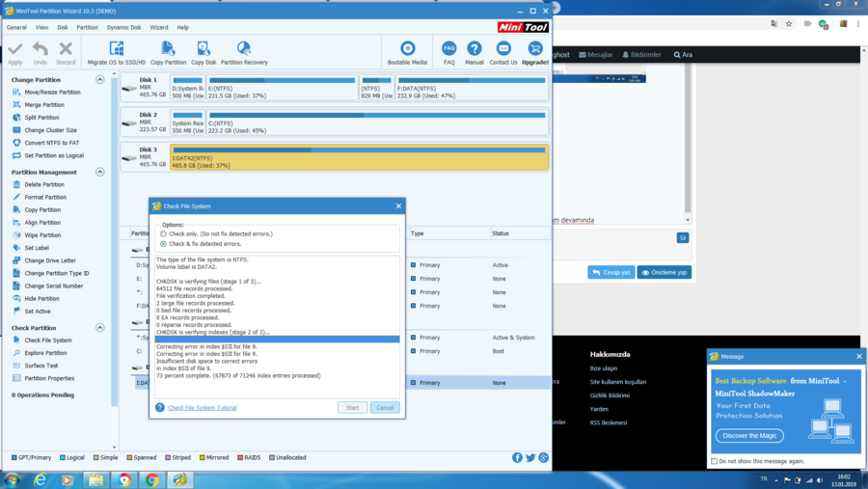Open the Wizard menu
The width and height of the screenshot is (868, 489).
coord(159,27)
